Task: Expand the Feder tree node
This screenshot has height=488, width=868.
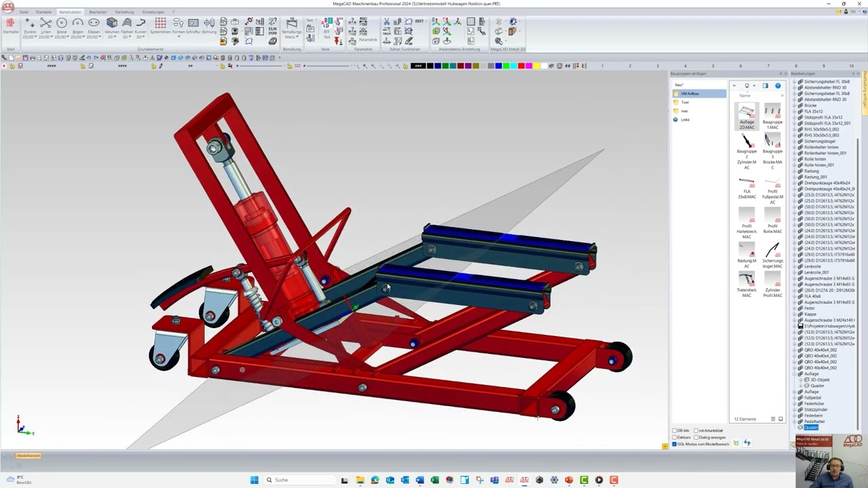Action: 795,308
